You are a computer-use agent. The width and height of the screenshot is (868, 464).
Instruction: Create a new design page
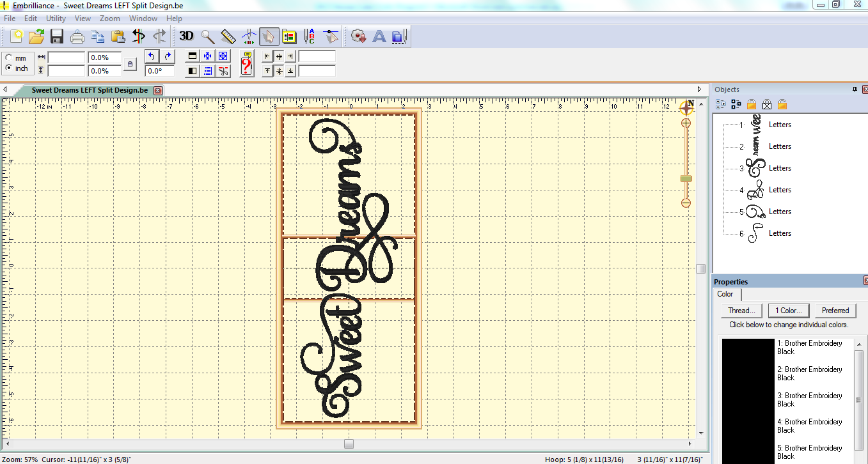point(16,36)
